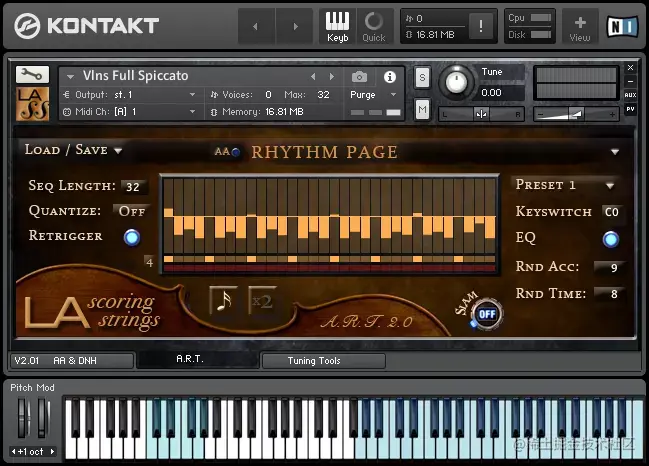Click the x2 double speed button

point(262,301)
